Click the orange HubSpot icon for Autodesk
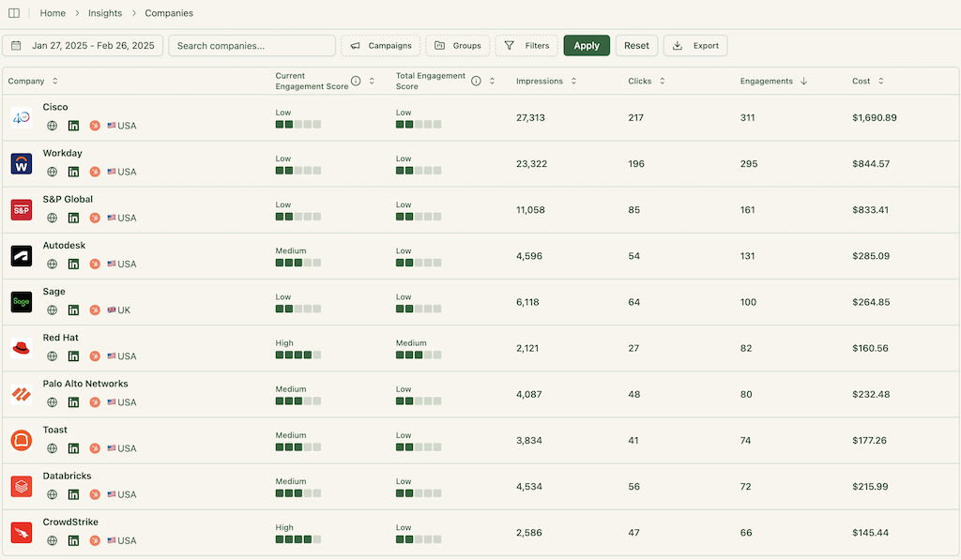The image size is (961, 560). coord(94,264)
